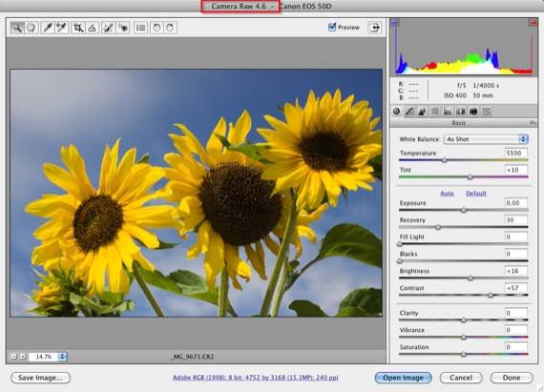Click the Saturation value field
544x392 pixels.
[516, 346]
